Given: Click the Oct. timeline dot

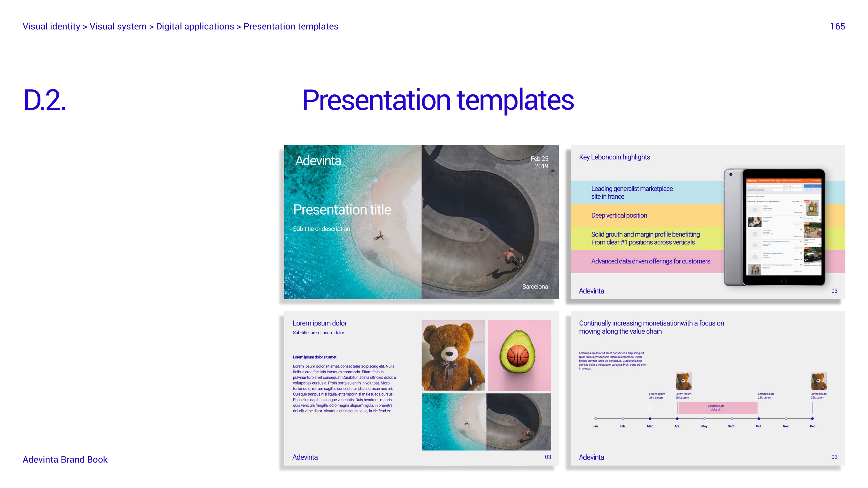Looking at the screenshot, I should pos(759,418).
